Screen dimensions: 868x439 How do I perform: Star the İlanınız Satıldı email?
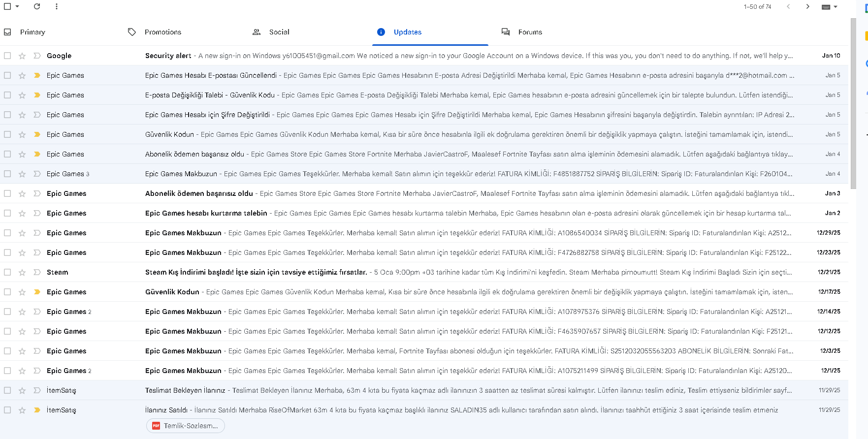coord(22,410)
